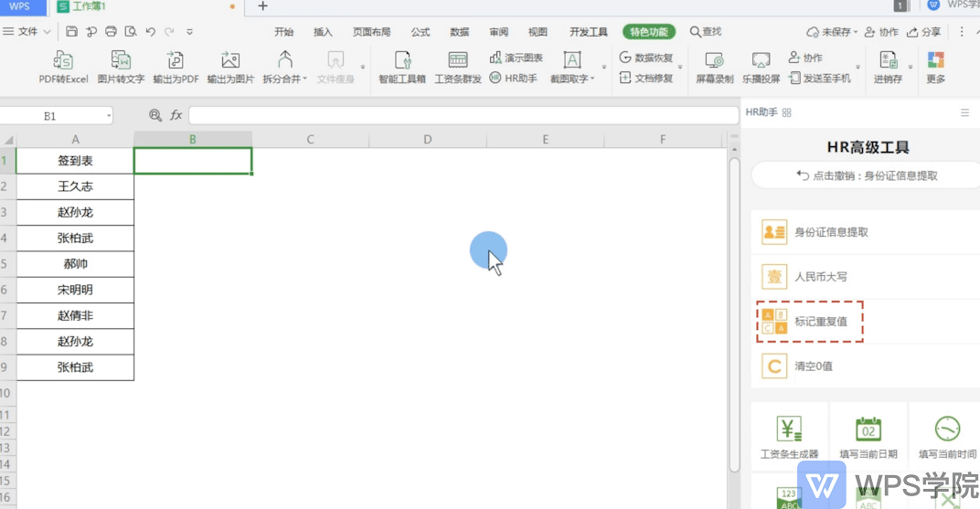Screen dimensions: 980x509
Task: Switch to the 开发工具 tab
Action: [588, 31]
